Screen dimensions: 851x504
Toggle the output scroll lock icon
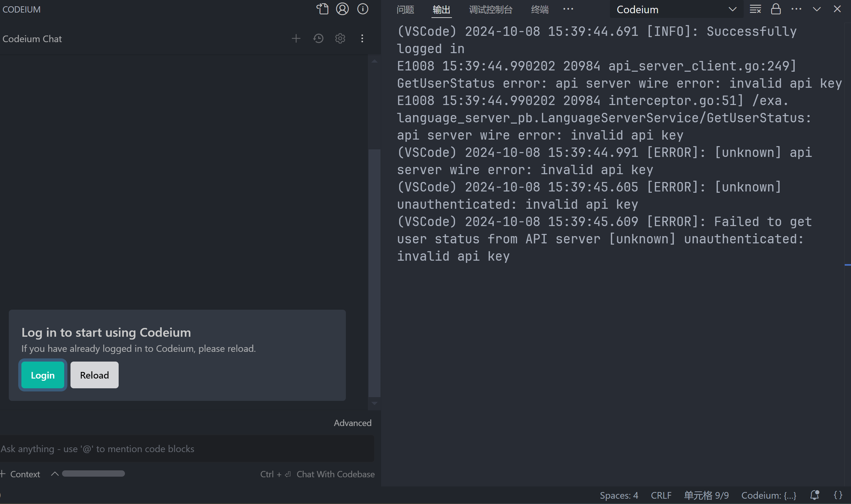(776, 9)
